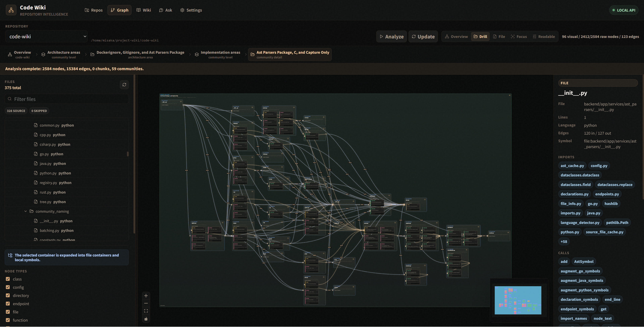Image resolution: width=644 pixels, height=327 pixels.
Task: Click the endpoint_symbols call chip
Action: (577, 309)
